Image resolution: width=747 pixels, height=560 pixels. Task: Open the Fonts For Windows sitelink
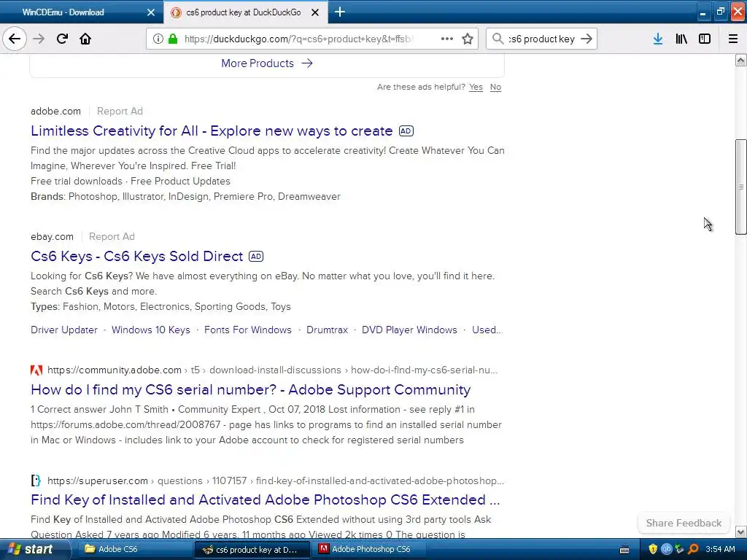pyautogui.click(x=248, y=330)
